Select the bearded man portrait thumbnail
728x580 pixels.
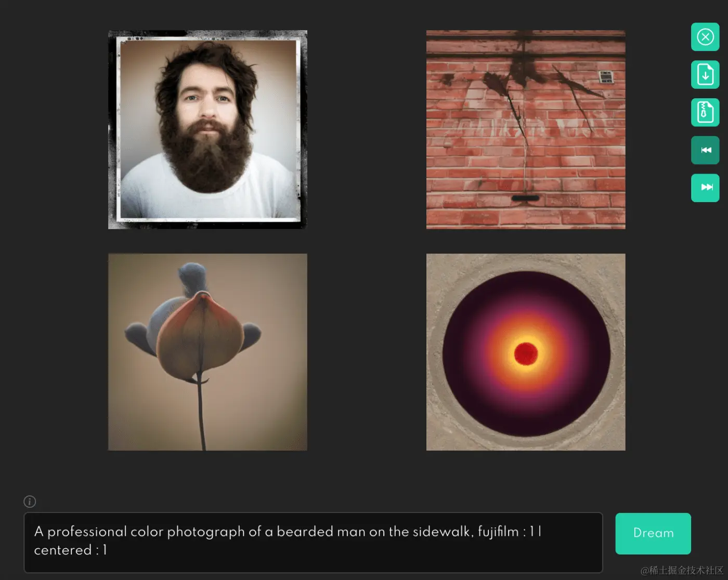tap(207, 129)
